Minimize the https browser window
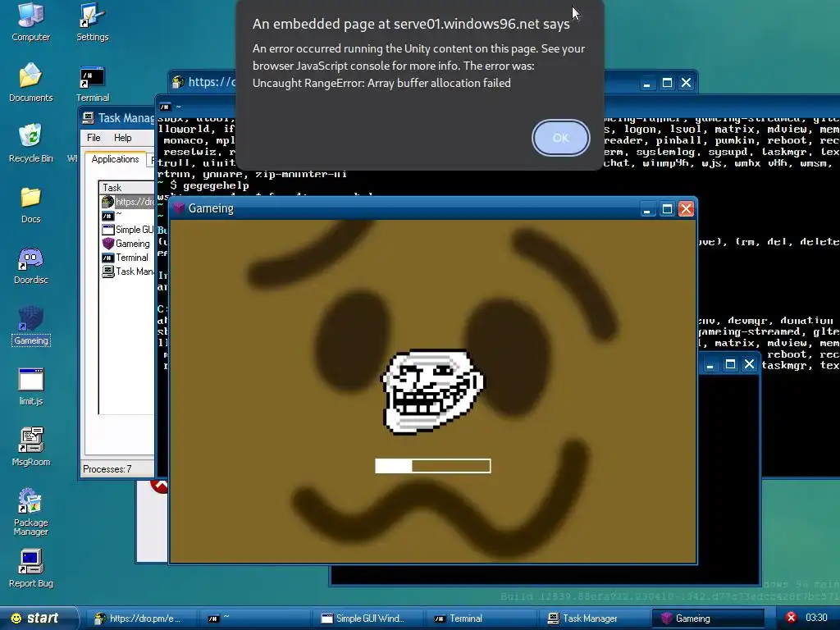The height and width of the screenshot is (630, 840). point(647,83)
